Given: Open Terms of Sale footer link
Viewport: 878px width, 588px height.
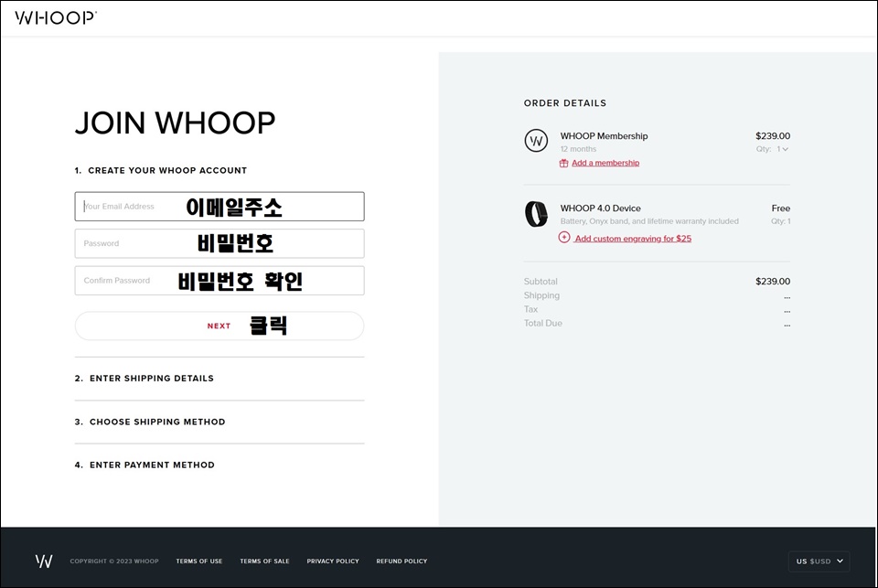Looking at the screenshot, I should click(x=265, y=561).
